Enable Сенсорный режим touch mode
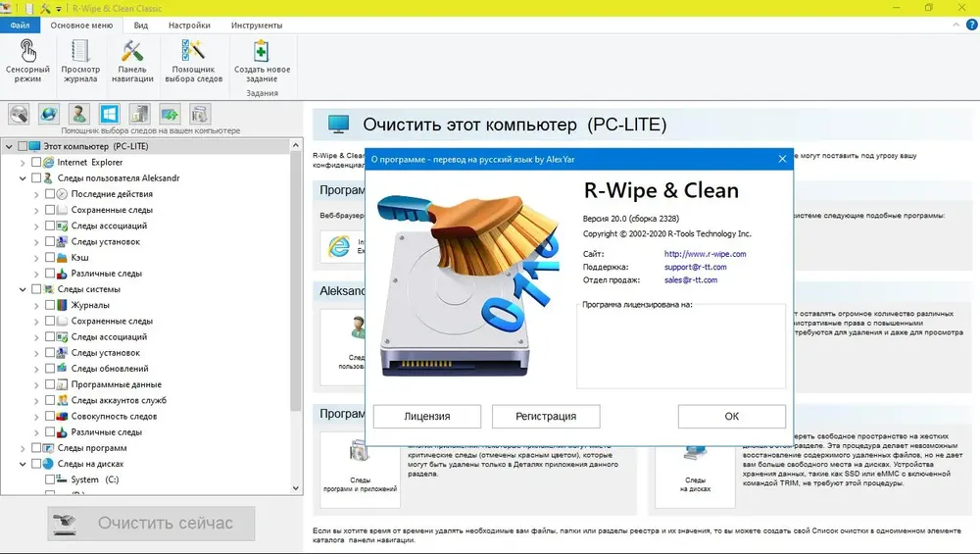The width and height of the screenshot is (980, 554). pyautogui.click(x=27, y=61)
